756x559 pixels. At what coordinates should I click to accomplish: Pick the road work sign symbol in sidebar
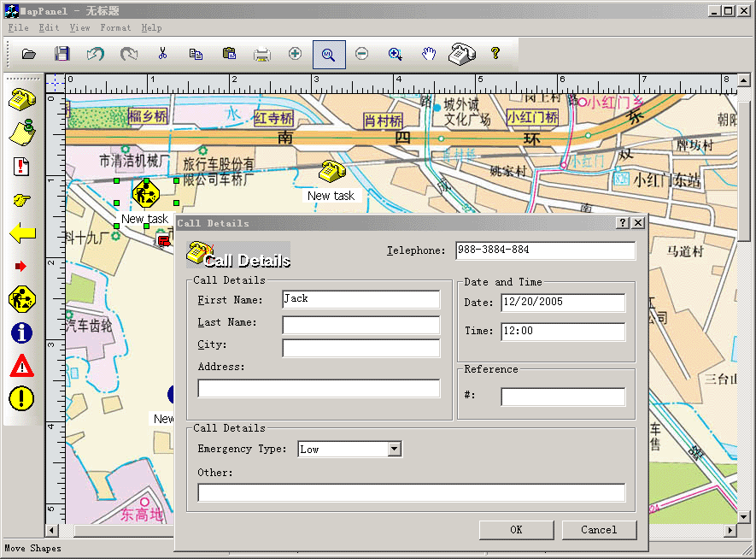(22, 299)
